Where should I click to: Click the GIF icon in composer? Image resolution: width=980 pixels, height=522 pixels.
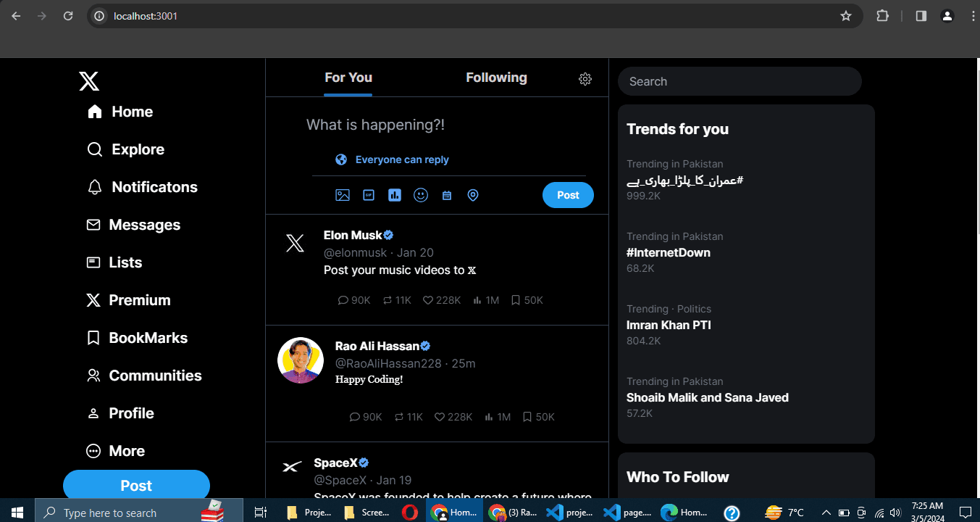(369, 195)
